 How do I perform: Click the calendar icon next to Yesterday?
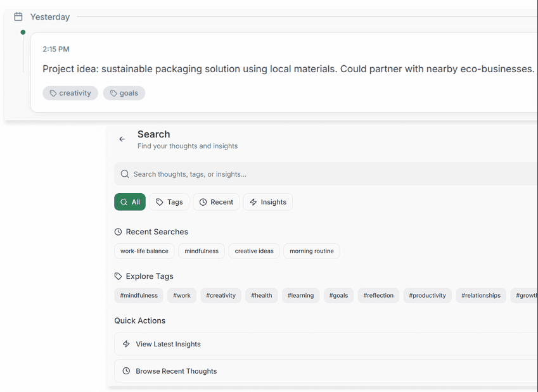click(x=18, y=17)
